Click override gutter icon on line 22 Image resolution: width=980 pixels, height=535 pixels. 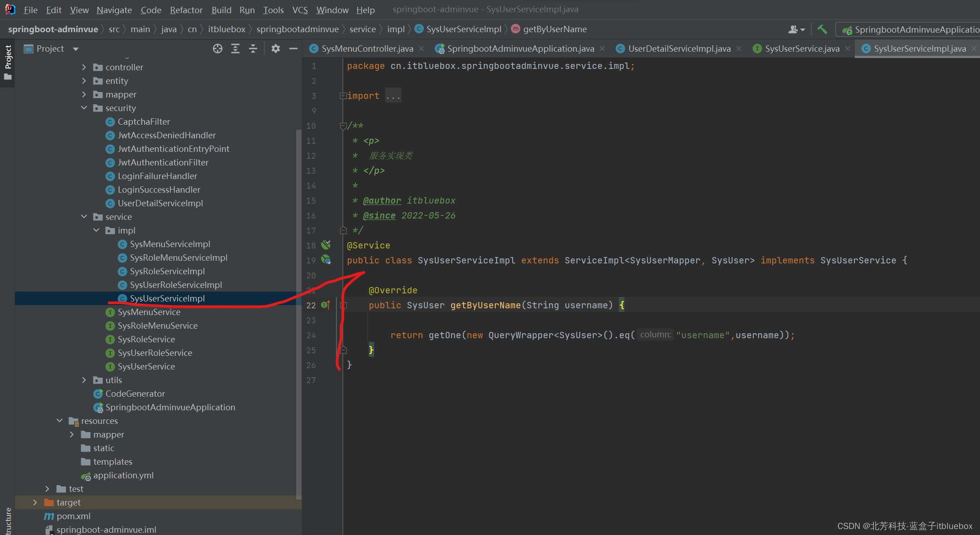(x=325, y=305)
